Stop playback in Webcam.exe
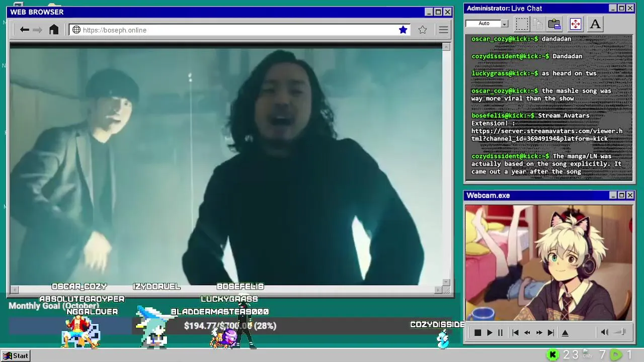This screenshot has height=362, width=644. (x=477, y=333)
